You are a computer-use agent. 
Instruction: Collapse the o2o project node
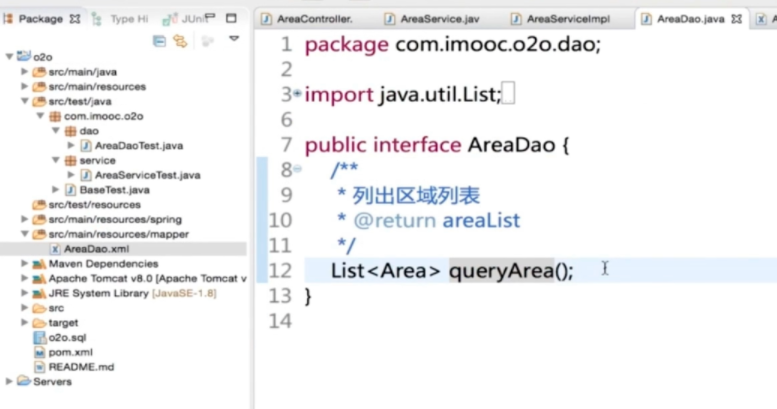point(9,57)
